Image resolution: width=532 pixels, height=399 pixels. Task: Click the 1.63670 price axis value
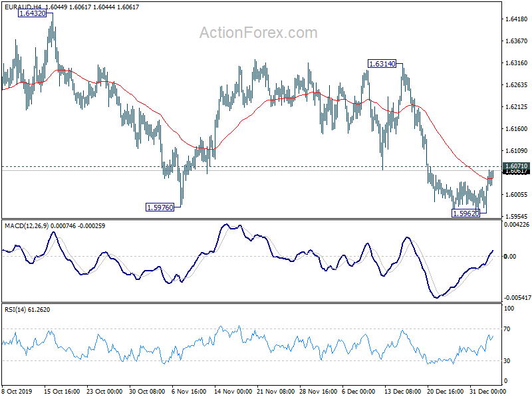point(517,41)
